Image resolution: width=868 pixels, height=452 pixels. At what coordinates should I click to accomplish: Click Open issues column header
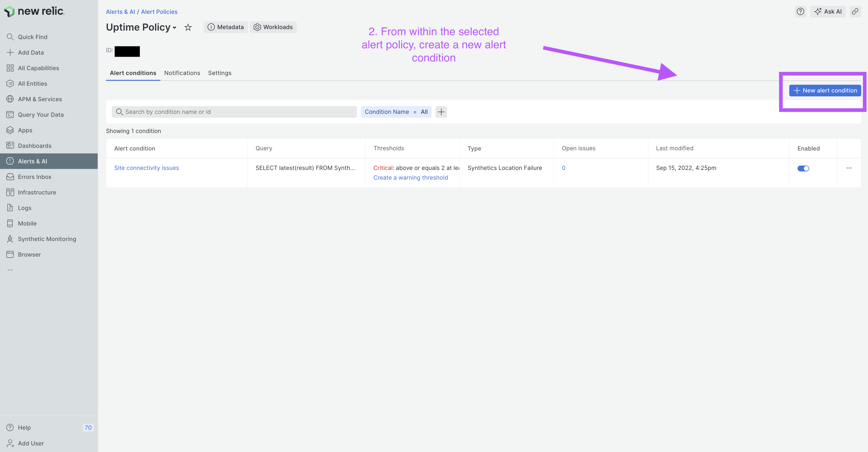[578, 148]
